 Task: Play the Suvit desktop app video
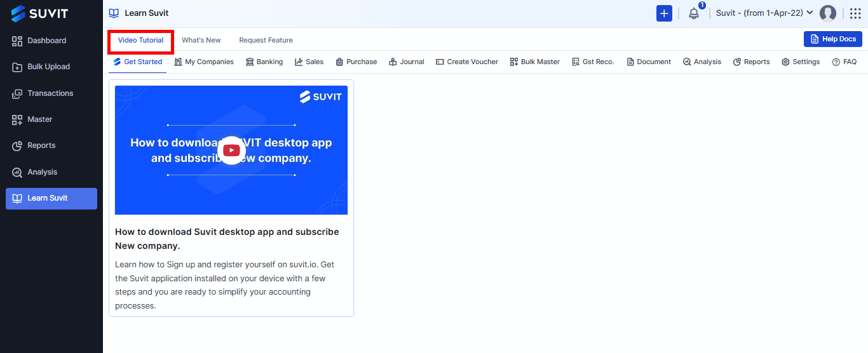point(231,150)
